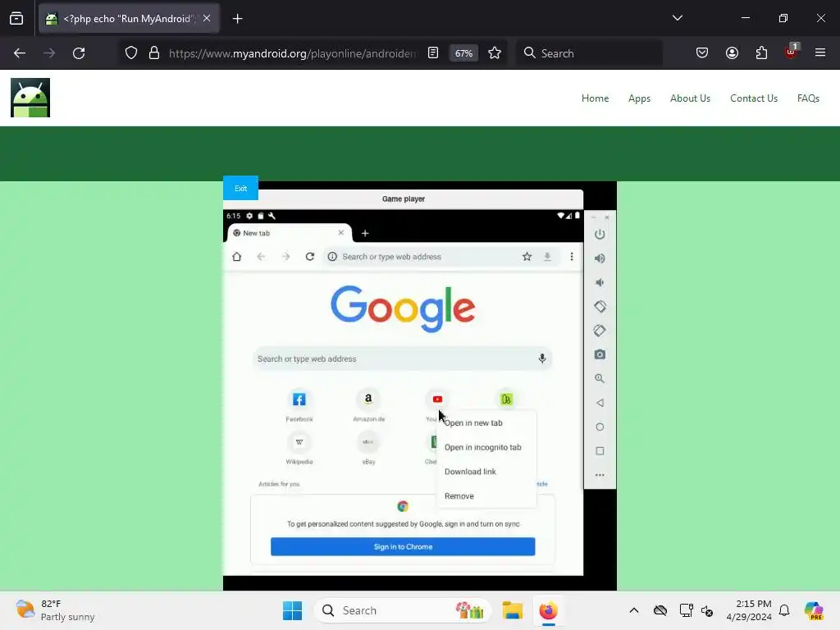
Task: Open Firefox hamburger application menu
Action: [x=820, y=52]
